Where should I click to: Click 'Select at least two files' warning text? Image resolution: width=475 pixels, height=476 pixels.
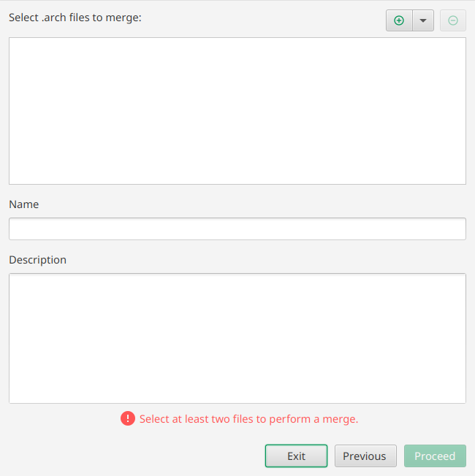249,419
